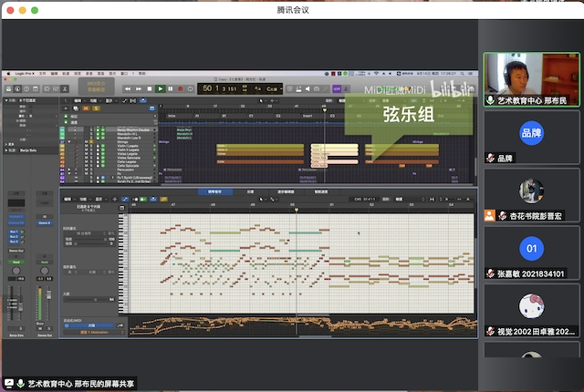Viewport: 584px width, 392px height.
Task: Open the 文件 menu in Logic menu bar
Action: click(x=43, y=74)
